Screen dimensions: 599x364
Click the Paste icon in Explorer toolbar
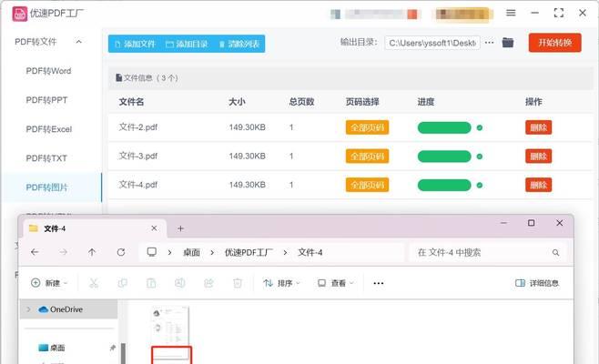coord(151,283)
